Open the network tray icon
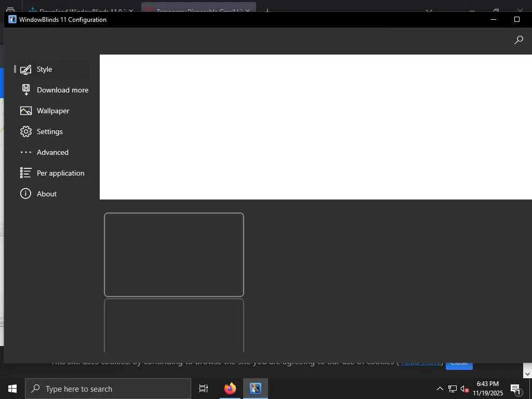 (453, 389)
